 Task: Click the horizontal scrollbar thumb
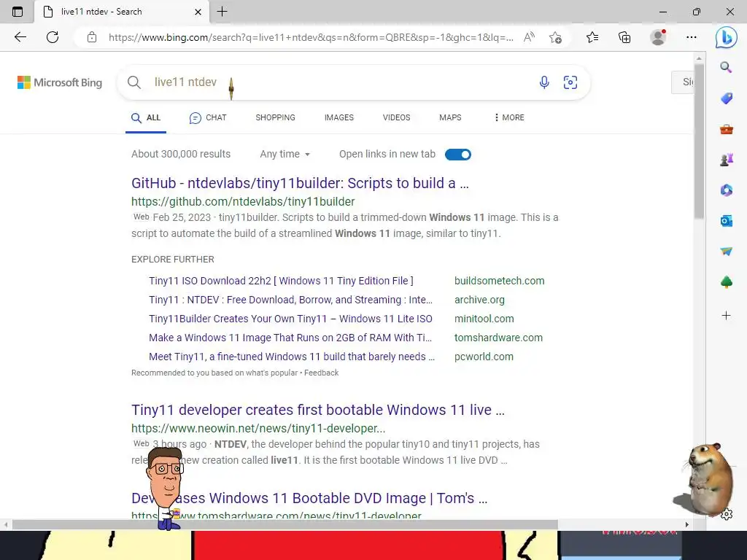click(x=285, y=524)
